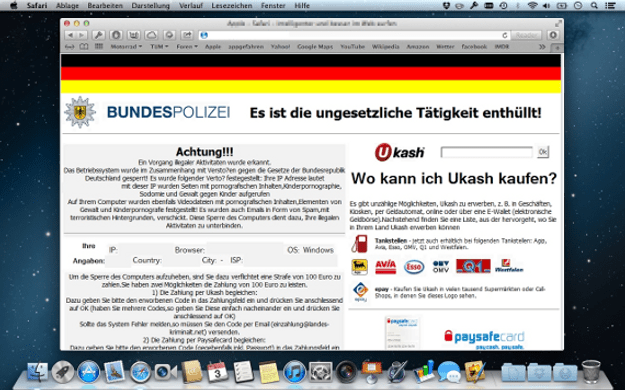This screenshot has width=625, height=390.
Task: Open the Reading List glasses icon
Action: (70, 47)
